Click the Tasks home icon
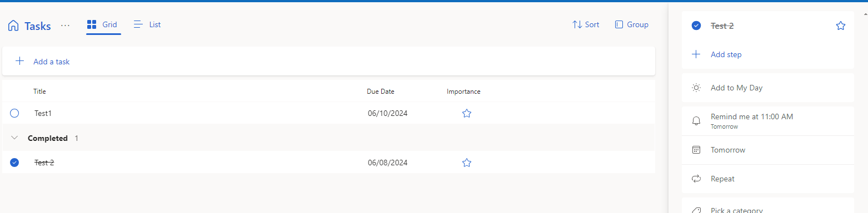The image size is (868, 213). [x=13, y=26]
